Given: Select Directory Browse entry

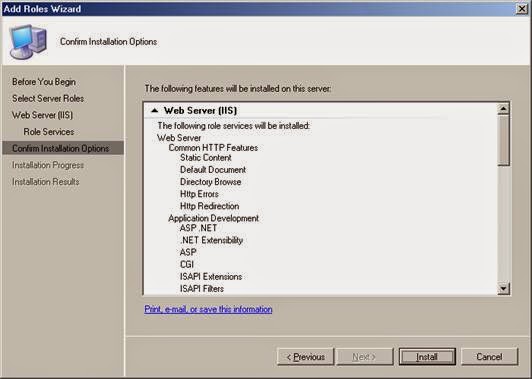Looking at the screenshot, I should (x=210, y=182).
